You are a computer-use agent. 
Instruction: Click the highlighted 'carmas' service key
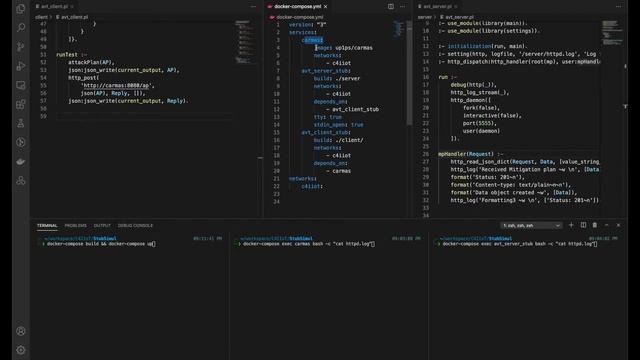tap(312, 40)
